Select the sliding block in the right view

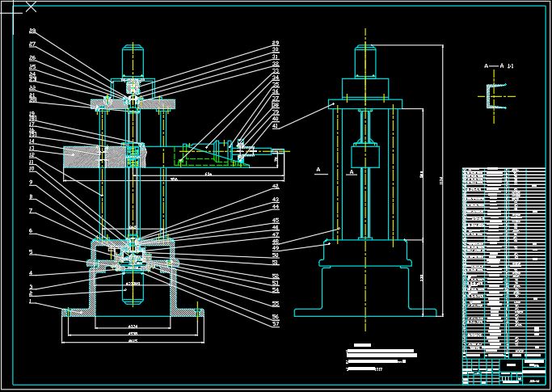tap(365, 156)
